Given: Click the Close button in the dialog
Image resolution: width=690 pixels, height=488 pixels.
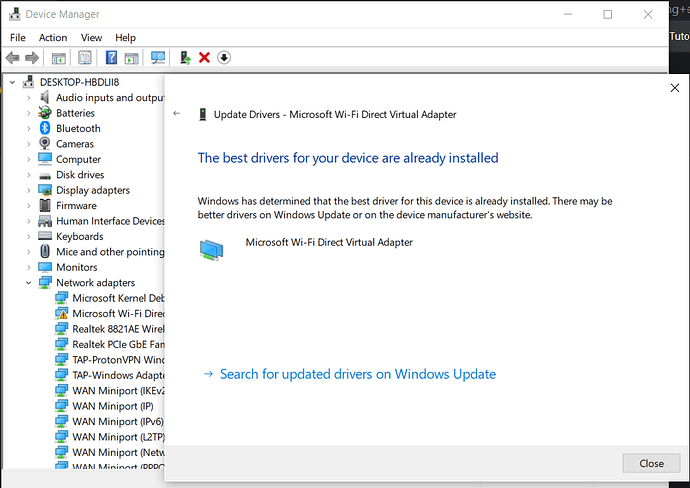Looking at the screenshot, I should click(x=651, y=463).
